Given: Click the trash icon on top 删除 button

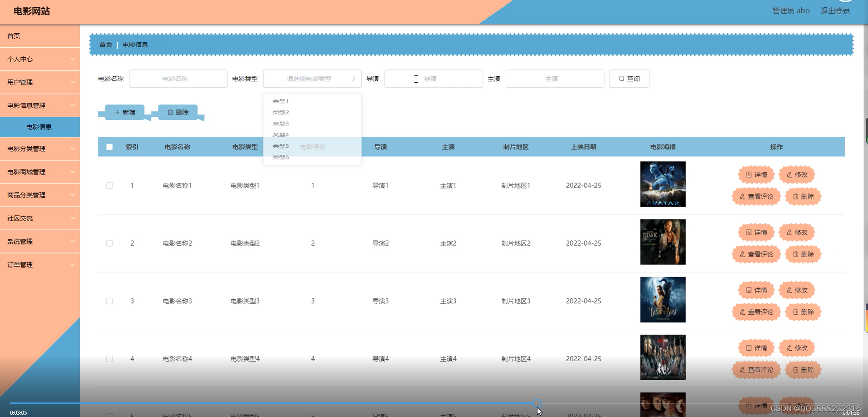Looking at the screenshot, I should coord(171,112).
